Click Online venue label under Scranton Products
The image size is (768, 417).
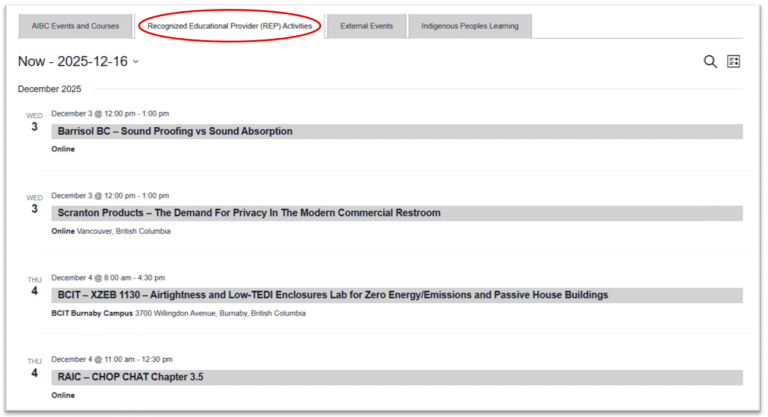pos(63,231)
